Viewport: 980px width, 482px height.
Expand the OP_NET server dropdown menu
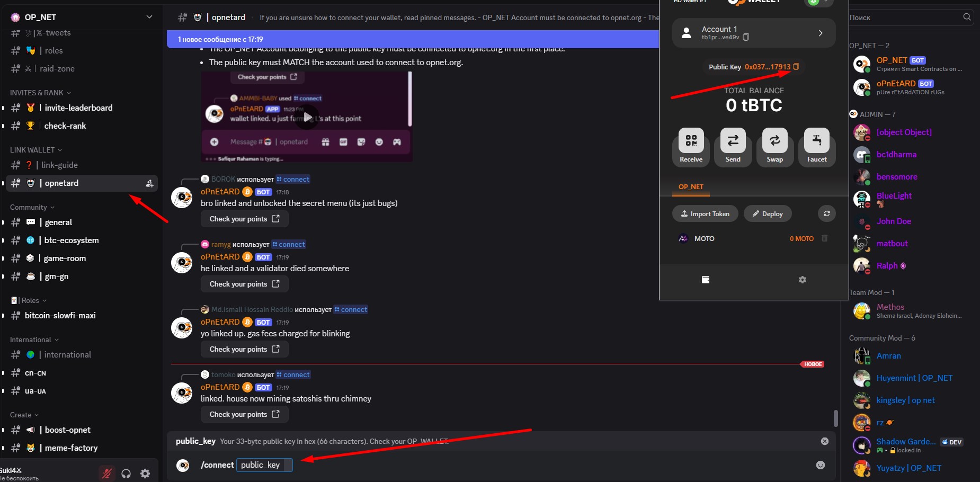[x=149, y=17]
